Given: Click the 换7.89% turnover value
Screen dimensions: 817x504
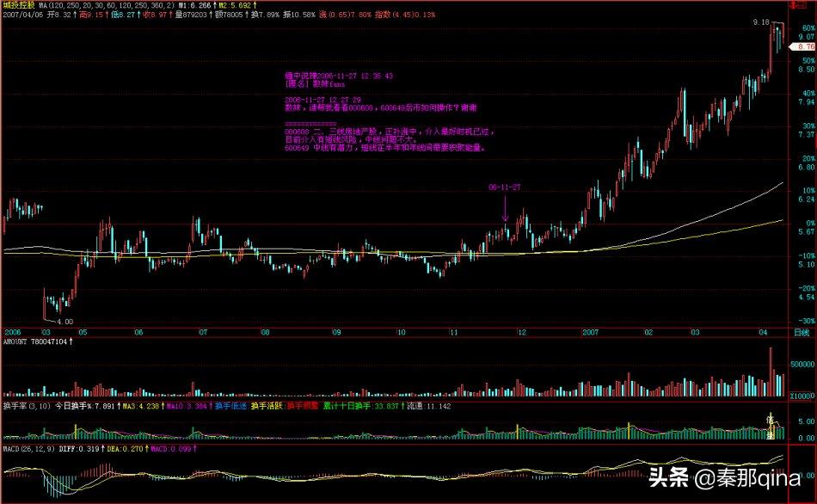Looking at the screenshot, I should 265,15.
